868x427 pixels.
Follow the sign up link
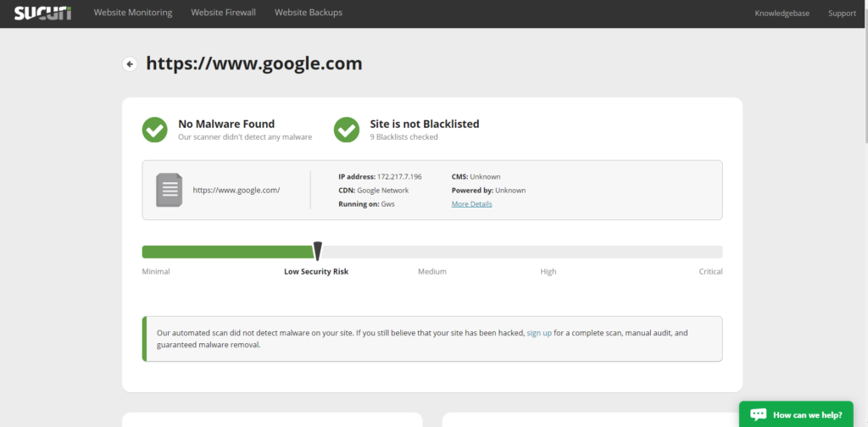pos(539,334)
